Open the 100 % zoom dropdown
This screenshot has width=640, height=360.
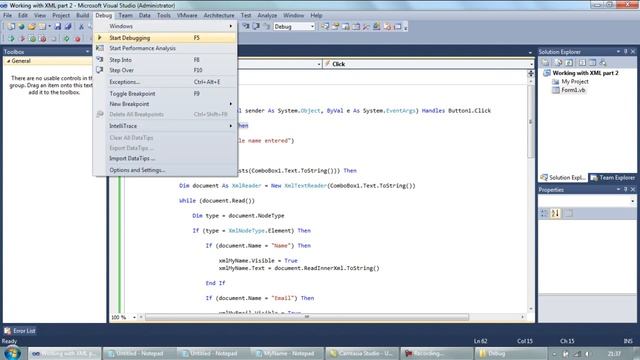[x=134, y=317]
